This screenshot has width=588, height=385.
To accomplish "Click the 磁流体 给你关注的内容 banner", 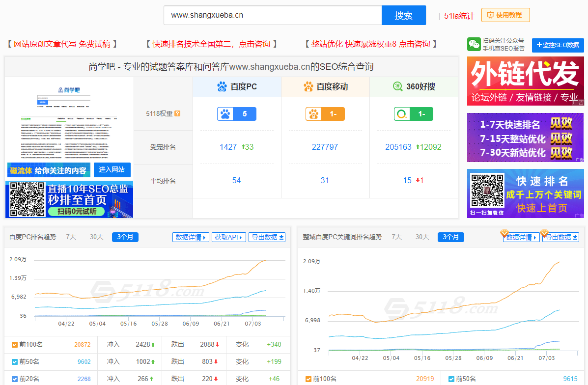I will tap(49, 170).
